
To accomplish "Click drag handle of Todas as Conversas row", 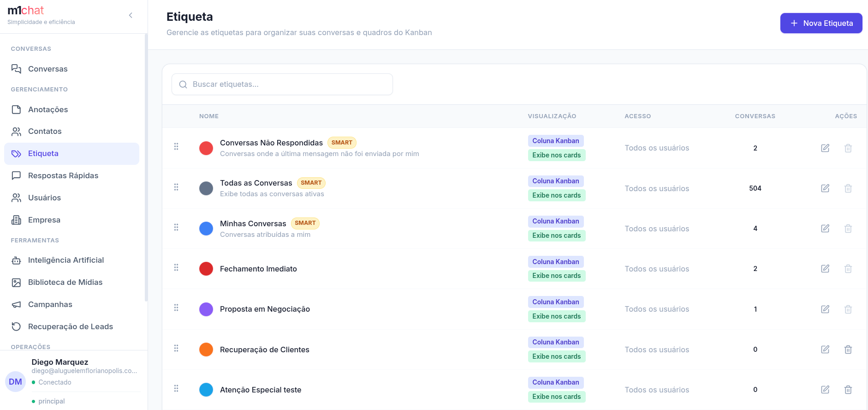I will pos(176,187).
